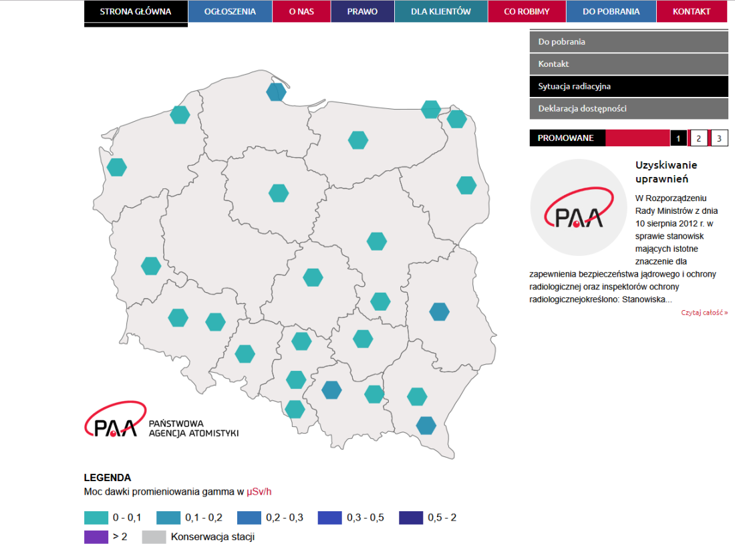Select the teal hexagon in the Opole region
This screenshot has width=735, height=560.
tap(245, 354)
